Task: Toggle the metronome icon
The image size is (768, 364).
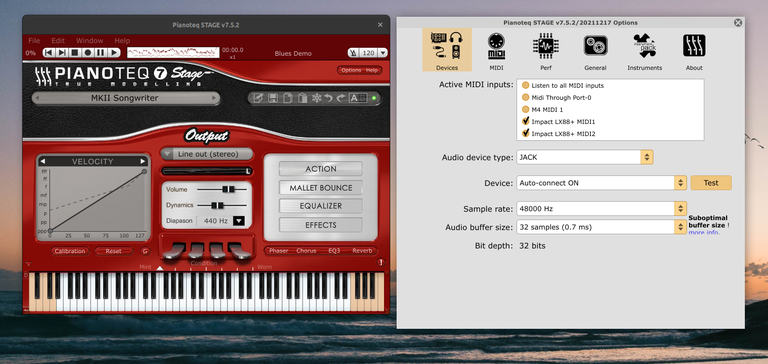Action: (353, 53)
